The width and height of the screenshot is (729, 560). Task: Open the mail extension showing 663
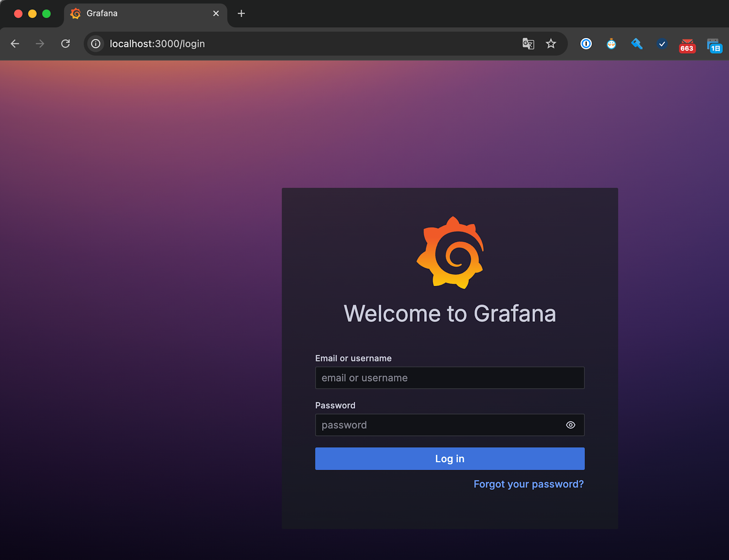point(687,46)
